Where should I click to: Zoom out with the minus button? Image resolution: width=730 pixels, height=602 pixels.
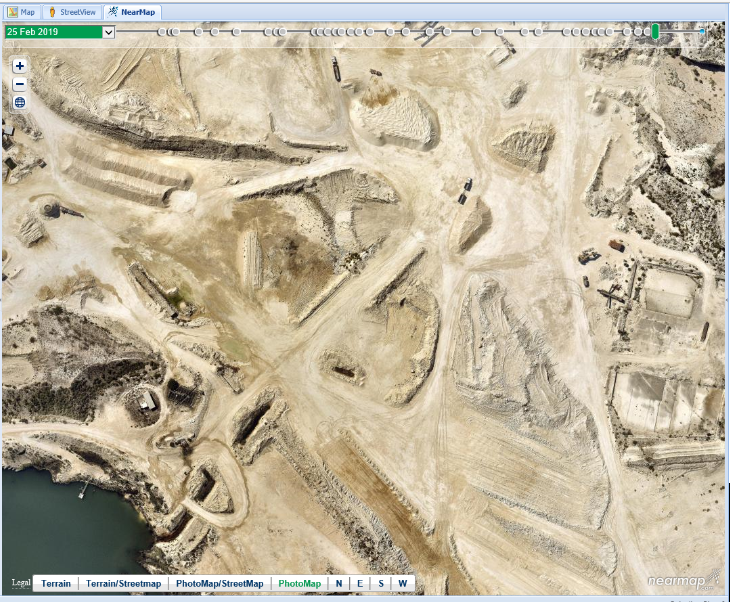pos(20,84)
